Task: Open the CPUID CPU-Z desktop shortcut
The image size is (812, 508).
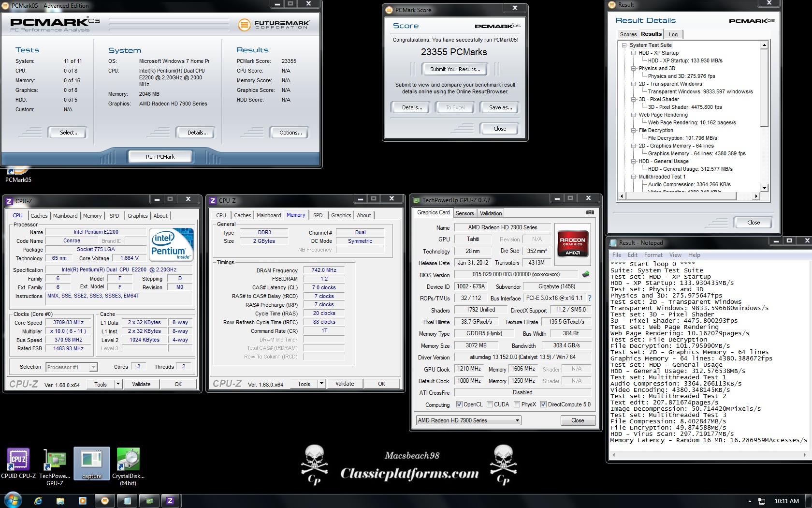Action: tap(18, 463)
